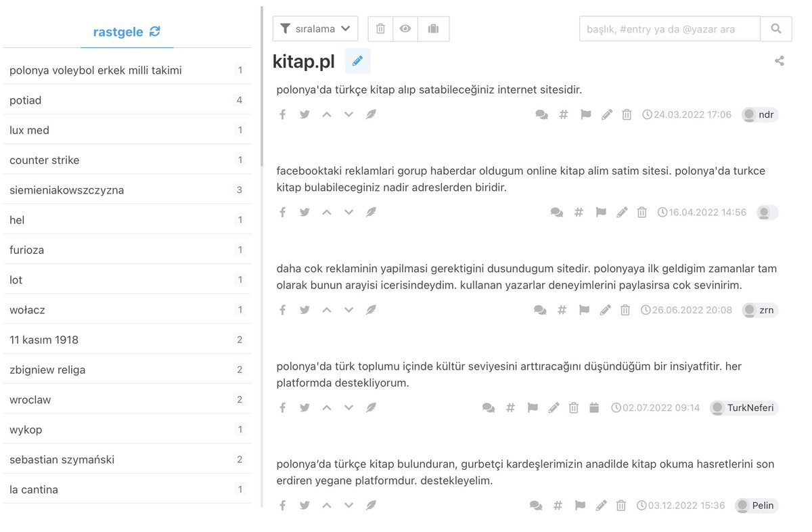Open ndr's author profile
This screenshot has width=812, height=532.
tap(760, 115)
